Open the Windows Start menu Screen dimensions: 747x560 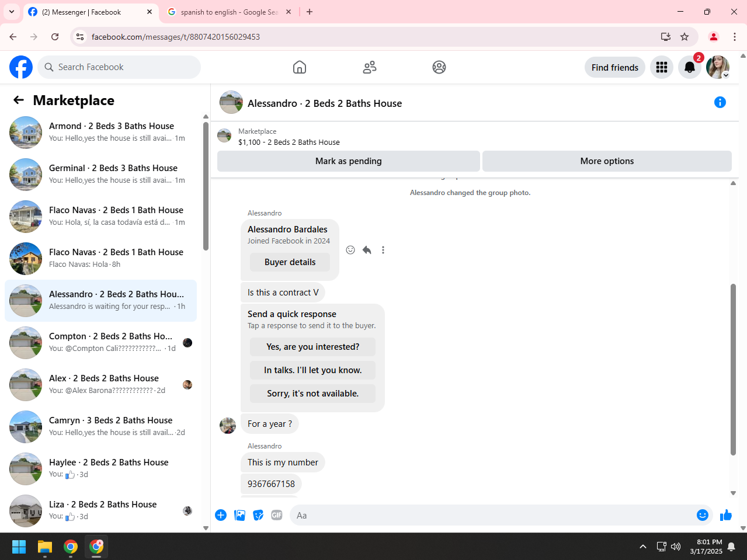[x=19, y=547]
